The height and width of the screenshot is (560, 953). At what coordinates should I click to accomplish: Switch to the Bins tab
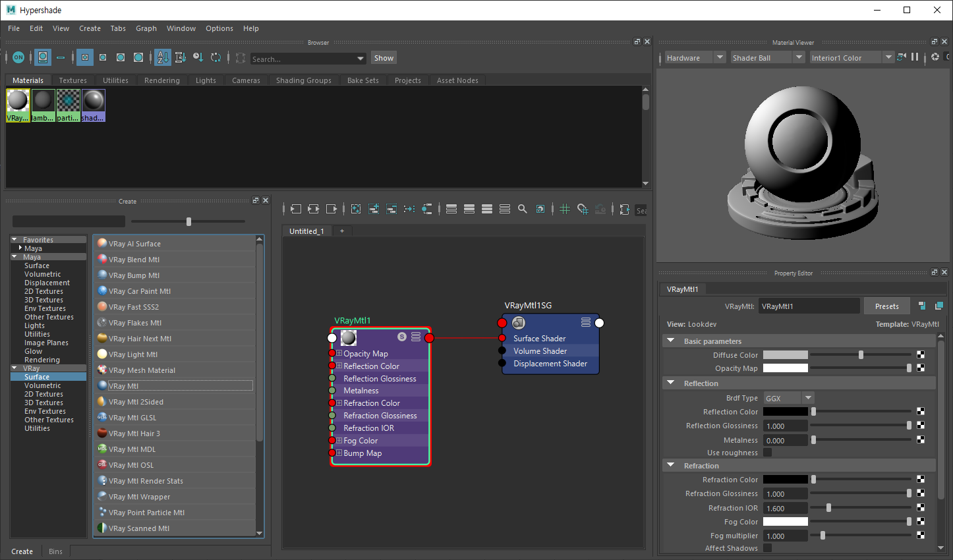point(56,551)
